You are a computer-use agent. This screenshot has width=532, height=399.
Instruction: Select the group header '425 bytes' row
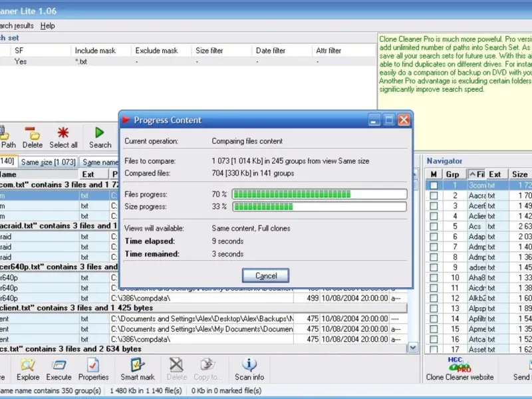coord(203,308)
